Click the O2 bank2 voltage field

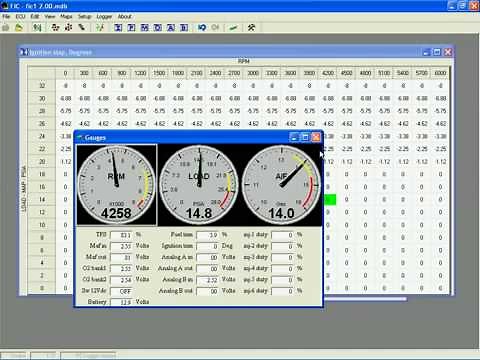pyautogui.click(x=121, y=280)
